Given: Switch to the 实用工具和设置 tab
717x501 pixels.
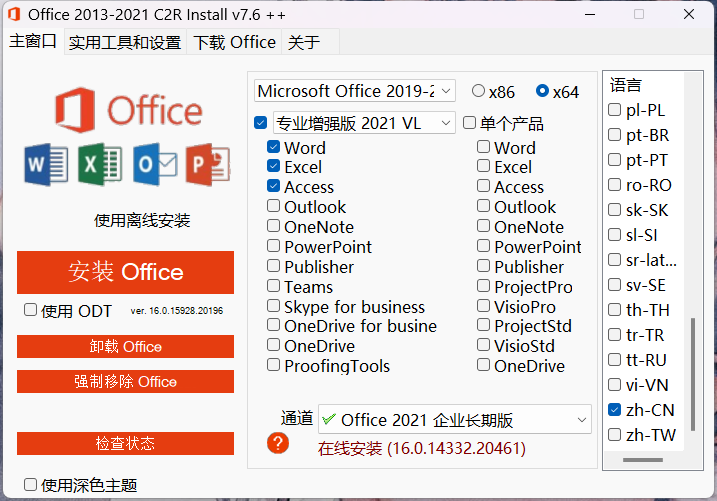Looking at the screenshot, I should [125, 42].
